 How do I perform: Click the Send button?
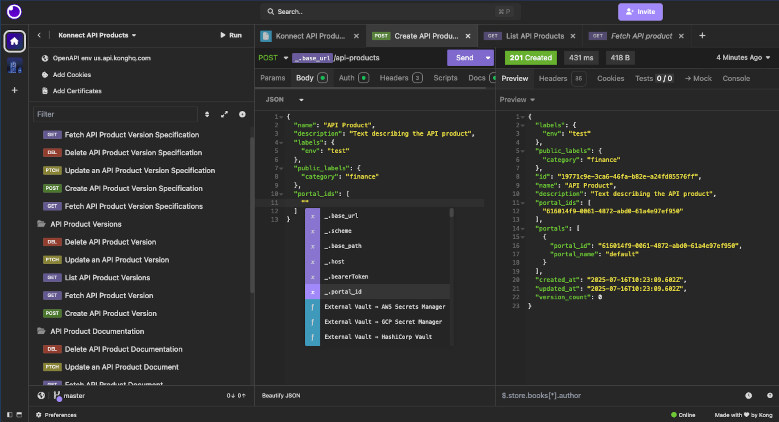pyautogui.click(x=463, y=58)
